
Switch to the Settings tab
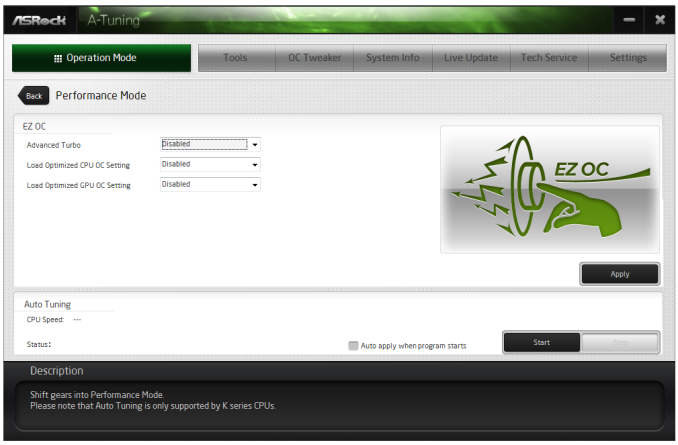pos(628,58)
